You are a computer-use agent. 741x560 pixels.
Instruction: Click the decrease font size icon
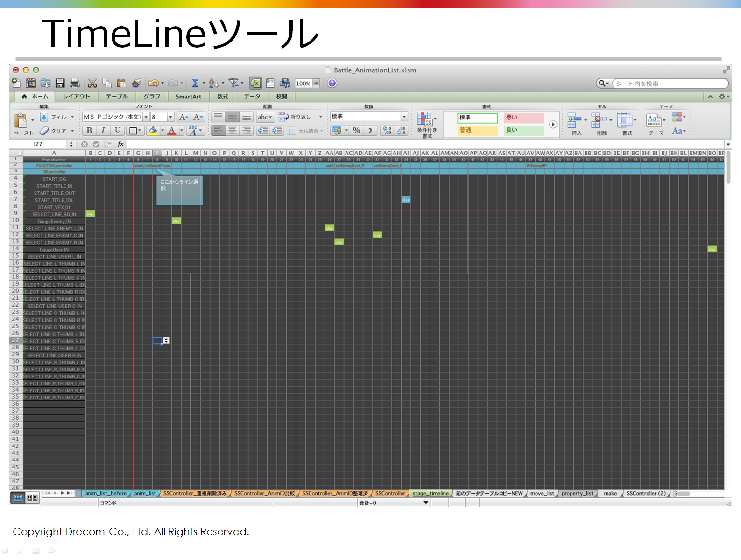pos(198,117)
